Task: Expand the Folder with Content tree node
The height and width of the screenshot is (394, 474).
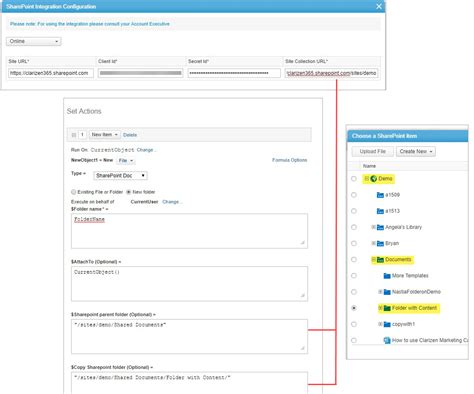Action: pyautogui.click(x=380, y=308)
